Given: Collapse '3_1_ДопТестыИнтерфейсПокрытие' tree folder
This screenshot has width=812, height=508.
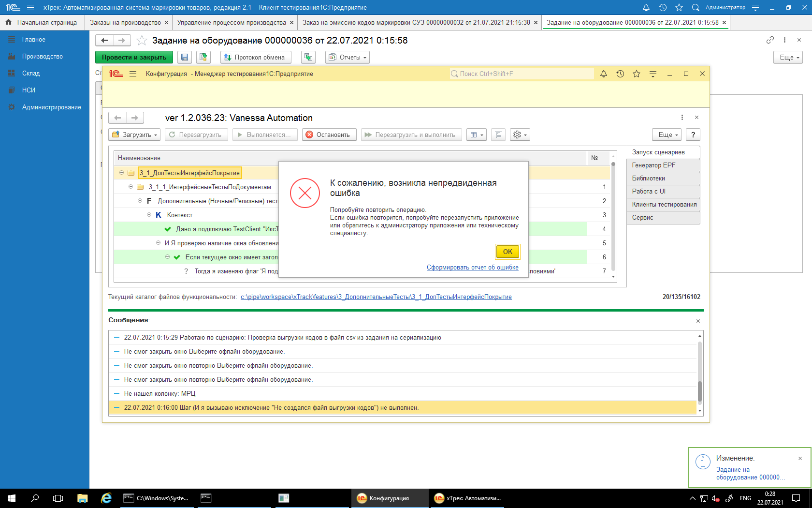Looking at the screenshot, I should tap(121, 173).
